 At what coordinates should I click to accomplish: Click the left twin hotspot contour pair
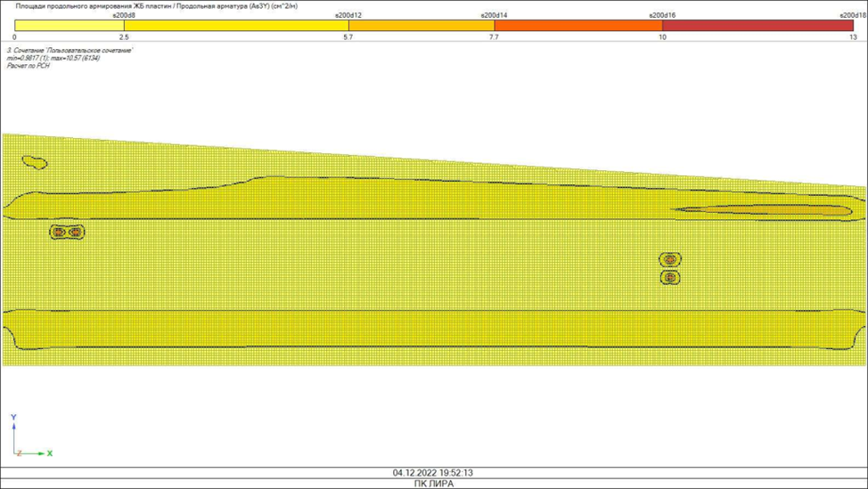point(67,232)
